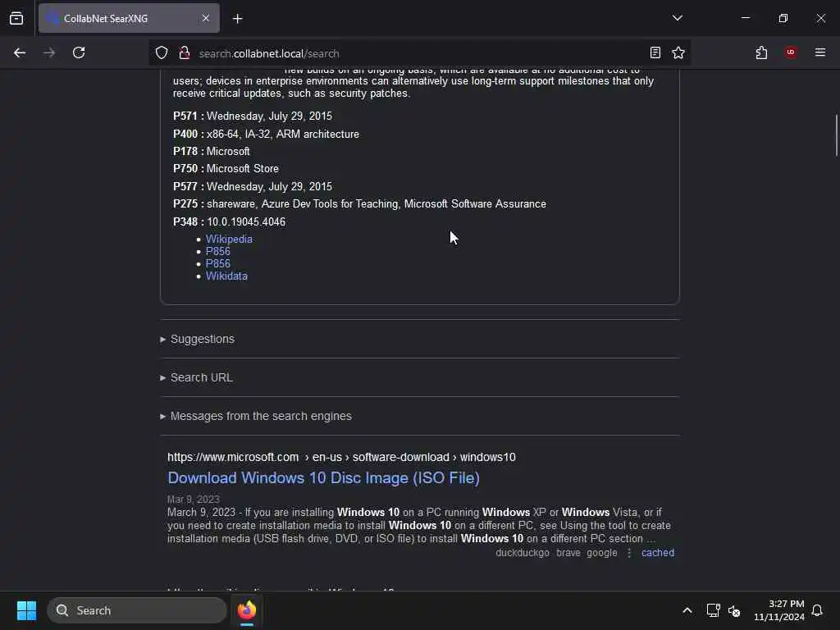Open a new tab with plus button
This screenshot has width=840, height=630.
(x=238, y=19)
